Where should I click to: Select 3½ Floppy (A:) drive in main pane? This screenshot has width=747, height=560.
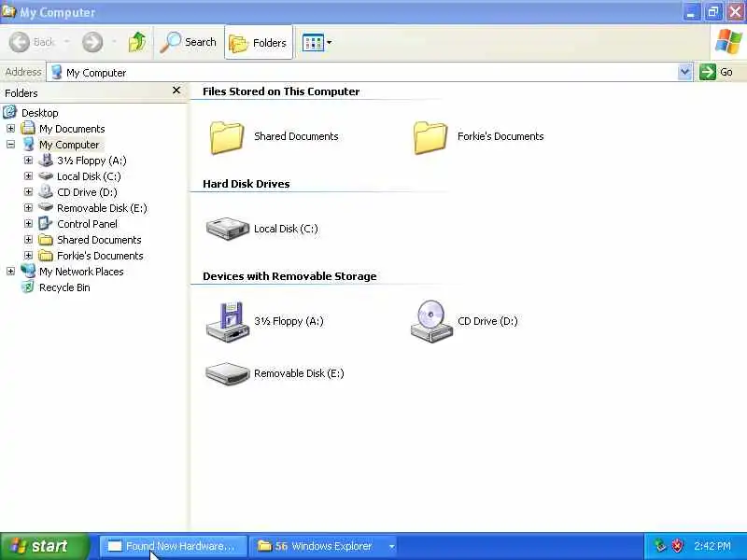tap(265, 321)
